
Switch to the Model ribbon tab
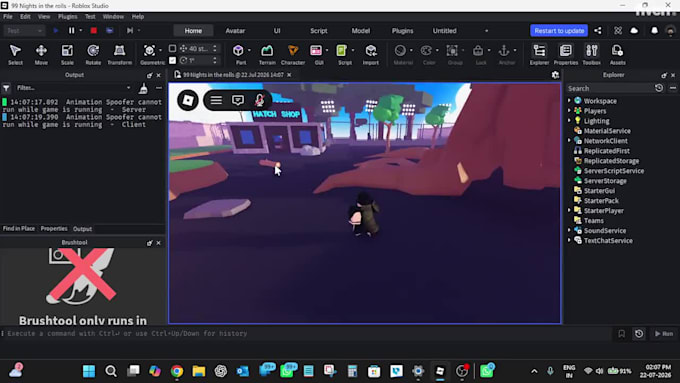[x=360, y=31]
